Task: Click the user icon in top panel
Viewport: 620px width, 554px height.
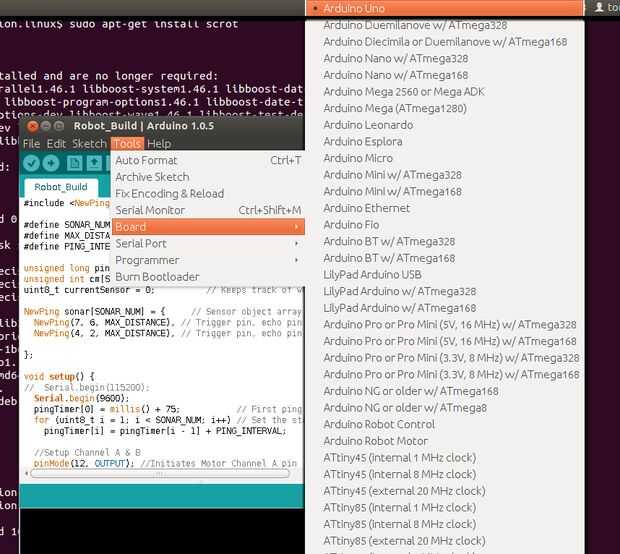Action: (x=599, y=7)
